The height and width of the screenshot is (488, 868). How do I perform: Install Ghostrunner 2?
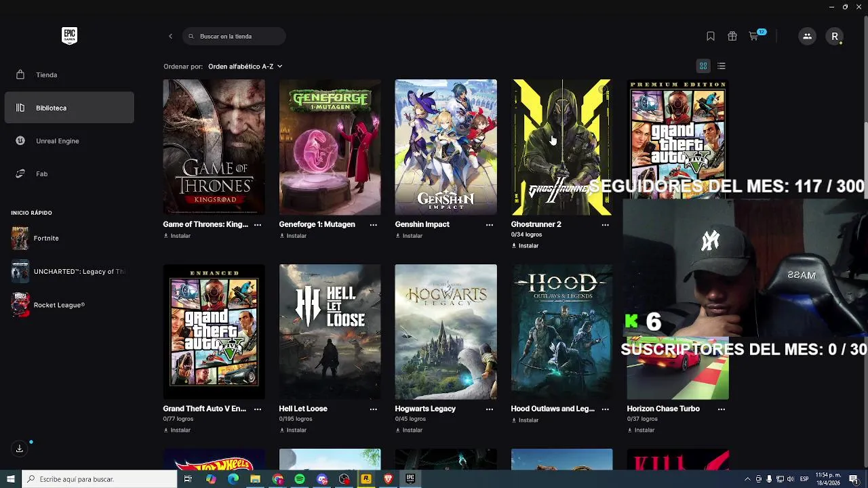coord(525,245)
